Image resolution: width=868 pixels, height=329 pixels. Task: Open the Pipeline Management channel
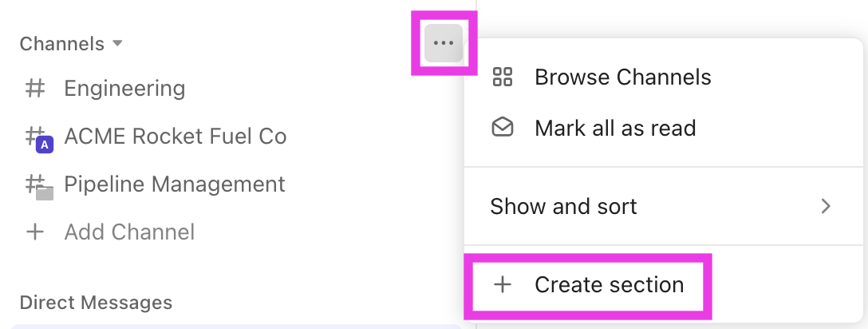click(x=174, y=184)
